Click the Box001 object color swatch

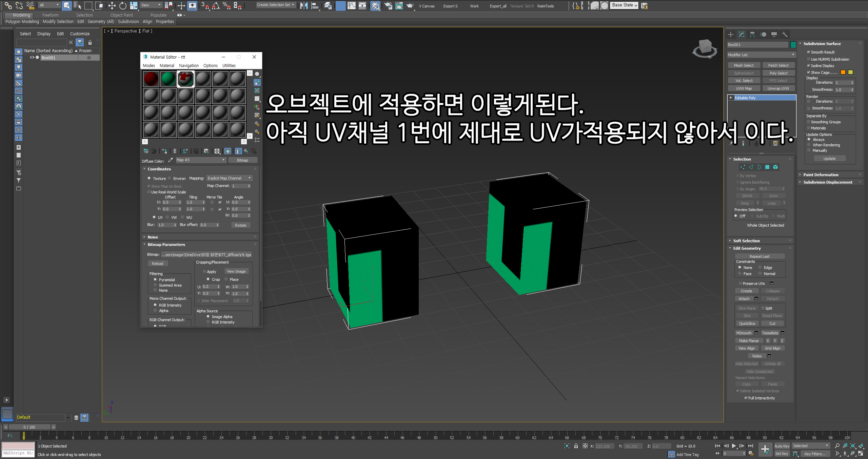pyautogui.click(x=793, y=45)
